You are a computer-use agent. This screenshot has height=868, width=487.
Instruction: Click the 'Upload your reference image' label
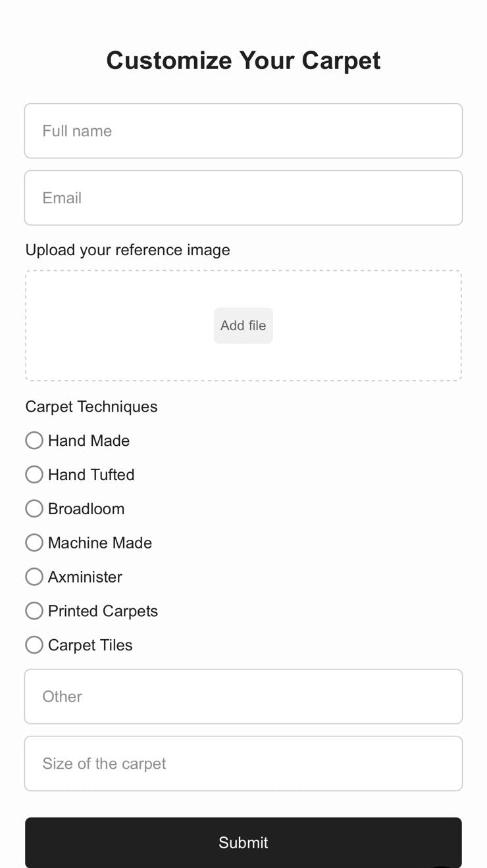(128, 250)
